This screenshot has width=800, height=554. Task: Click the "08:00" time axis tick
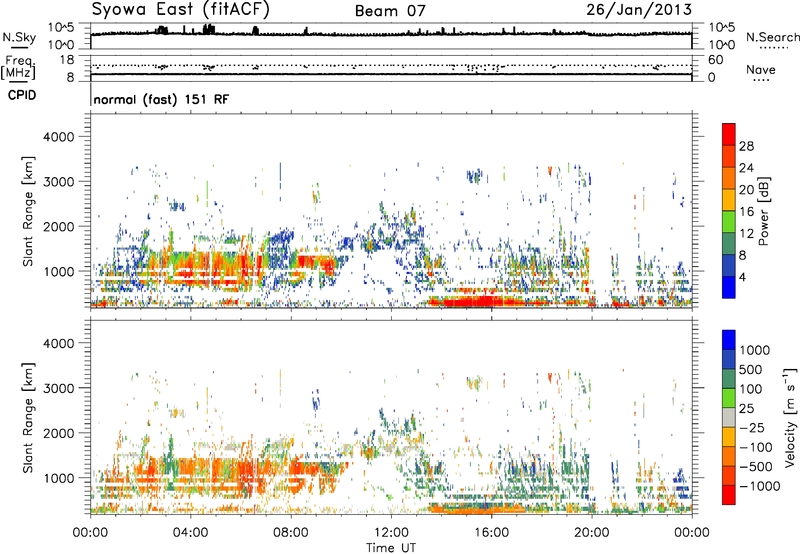point(291,533)
